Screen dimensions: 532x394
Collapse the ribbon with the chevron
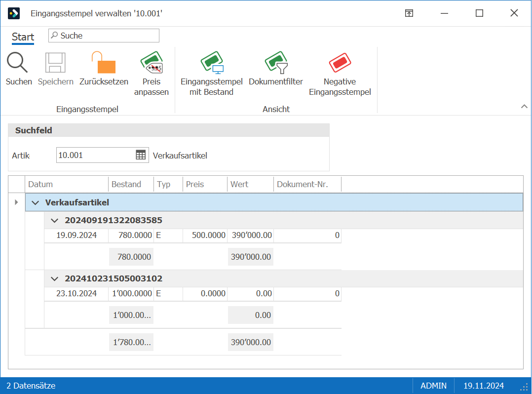click(x=524, y=107)
